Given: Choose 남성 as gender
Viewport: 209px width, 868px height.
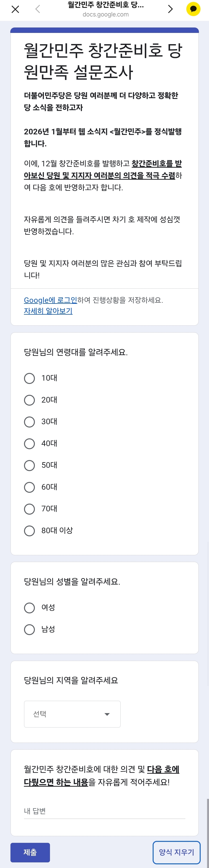Looking at the screenshot, I should [29, 629].
